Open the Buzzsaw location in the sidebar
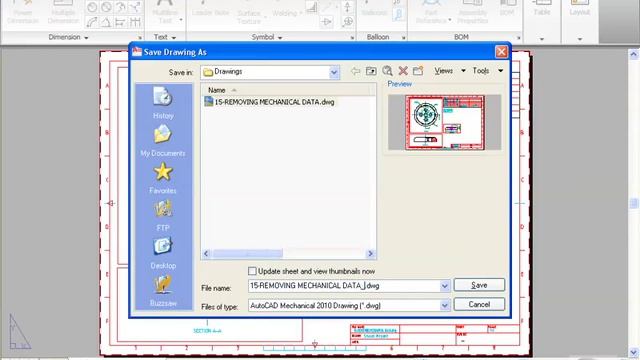This screenshot has width=640, height=360. pos(163,291)
